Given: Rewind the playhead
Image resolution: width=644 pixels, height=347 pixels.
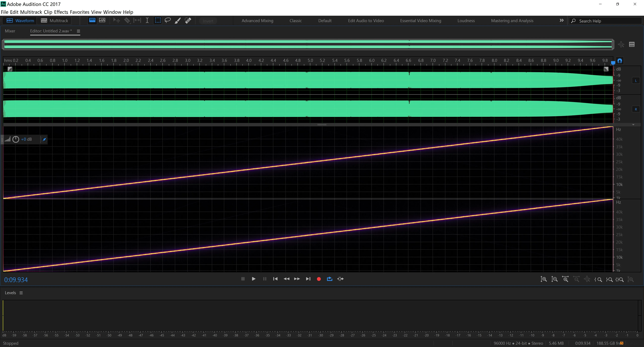Looking at the screenshot, I should pyautogui.click(x=286, y=279).
